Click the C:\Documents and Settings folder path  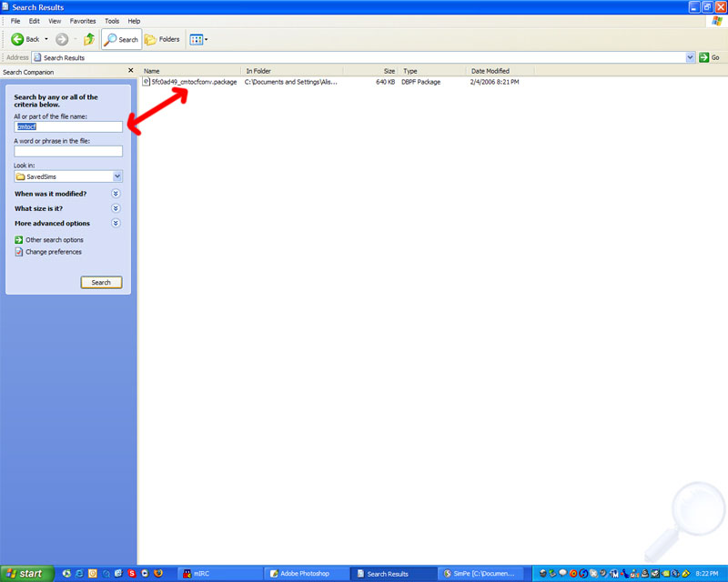click(x=291, y=82)
